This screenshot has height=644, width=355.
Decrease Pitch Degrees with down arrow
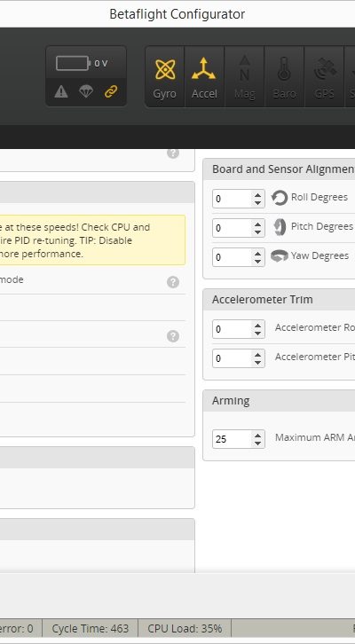257,232
